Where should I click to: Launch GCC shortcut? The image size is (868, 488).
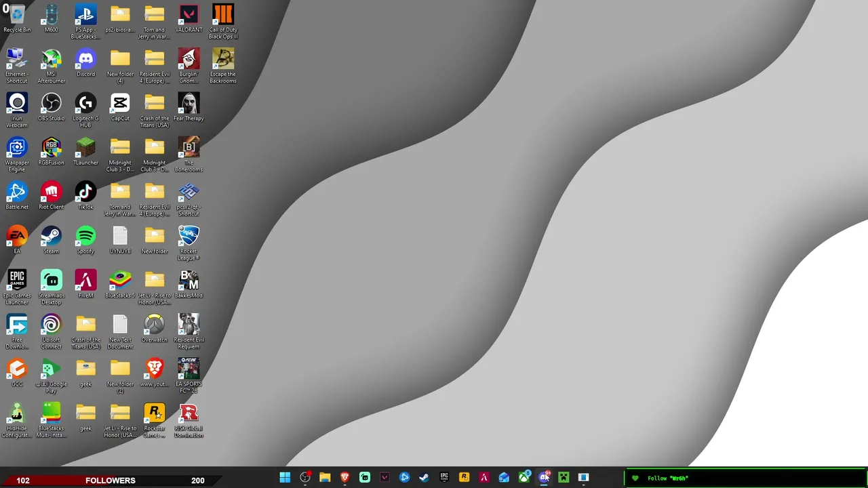17,373
